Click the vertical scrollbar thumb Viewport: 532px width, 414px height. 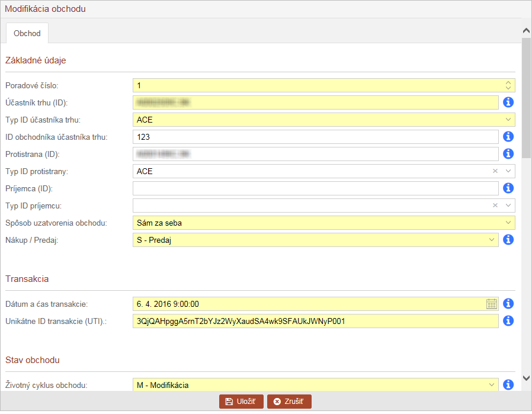[x=526, y=97]
